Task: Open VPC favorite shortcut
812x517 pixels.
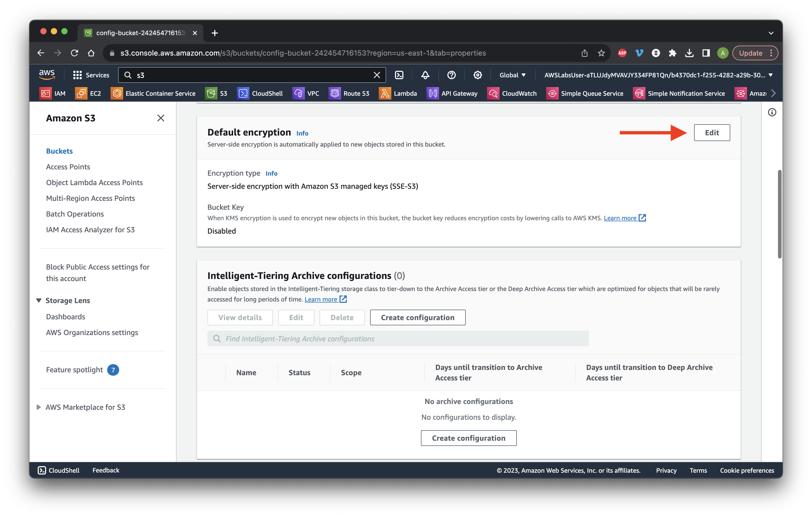Action: tap(306, 94)
